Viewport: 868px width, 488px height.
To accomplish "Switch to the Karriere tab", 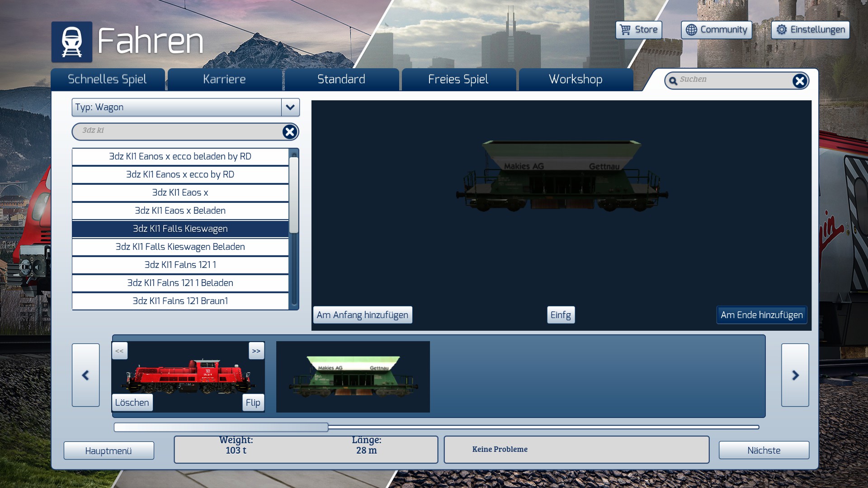I will point(224,80).
